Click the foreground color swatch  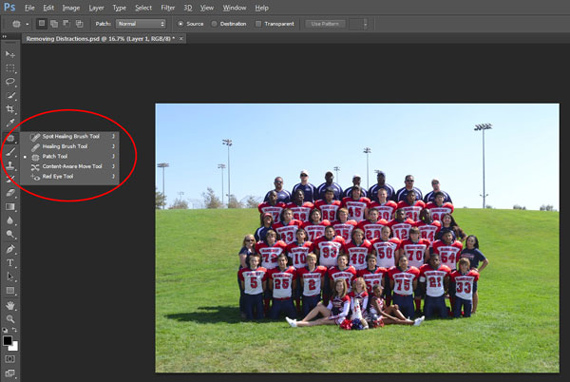(x=7, y=341)
